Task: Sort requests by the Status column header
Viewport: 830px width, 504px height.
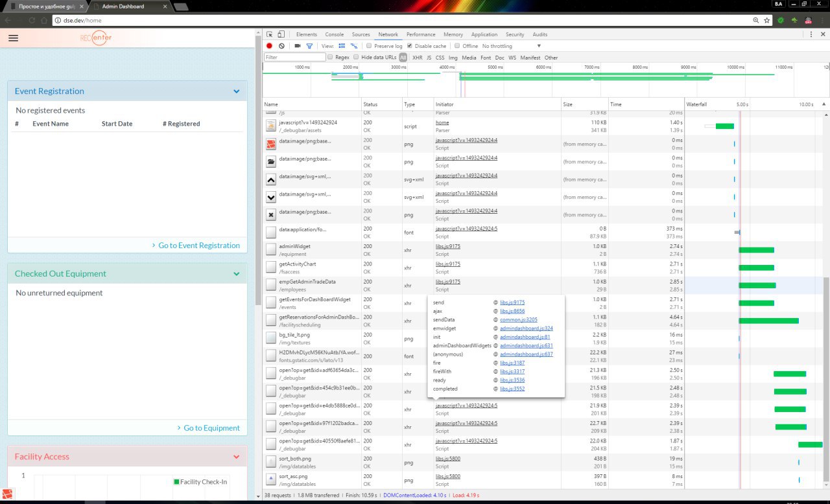Action: 382,104
